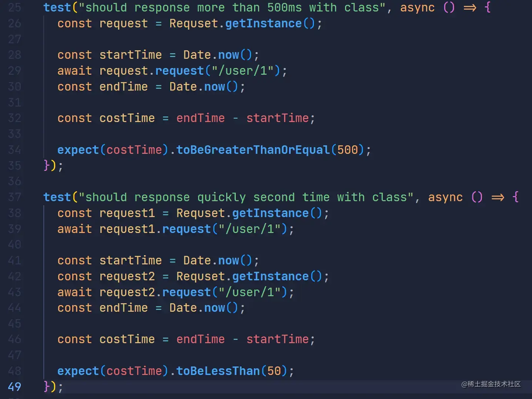Image resolution: width=532 pixels, height=399 pixels.
Task: Click the "/user/1" string on line 39
Action: pos(250,229)
